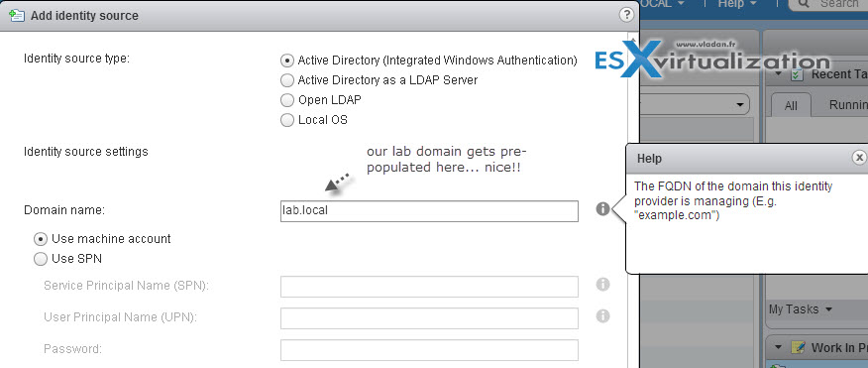Screen dimensions: 868x368
Task: Select Active Directory as a LDAP Server
Action: pos(286,80)
